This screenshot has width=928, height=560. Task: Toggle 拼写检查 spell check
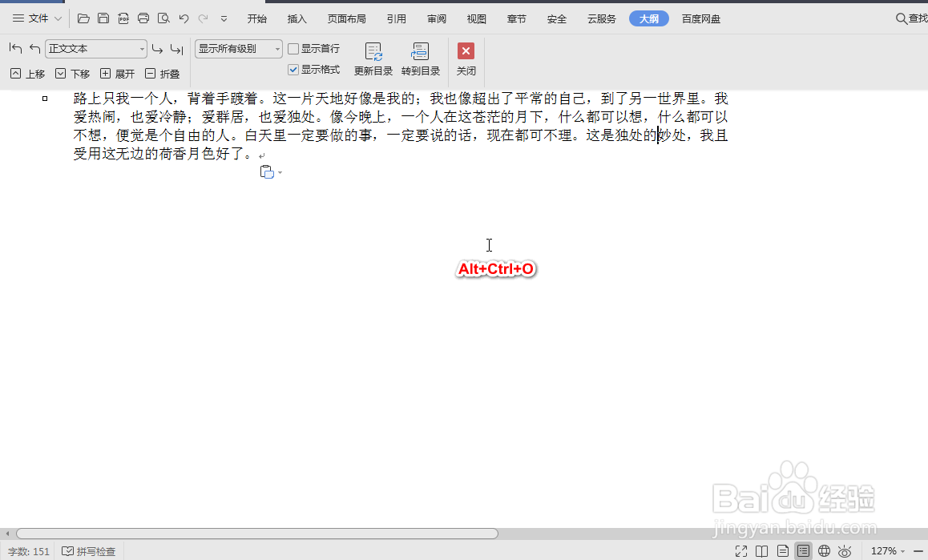pos(89,551)
